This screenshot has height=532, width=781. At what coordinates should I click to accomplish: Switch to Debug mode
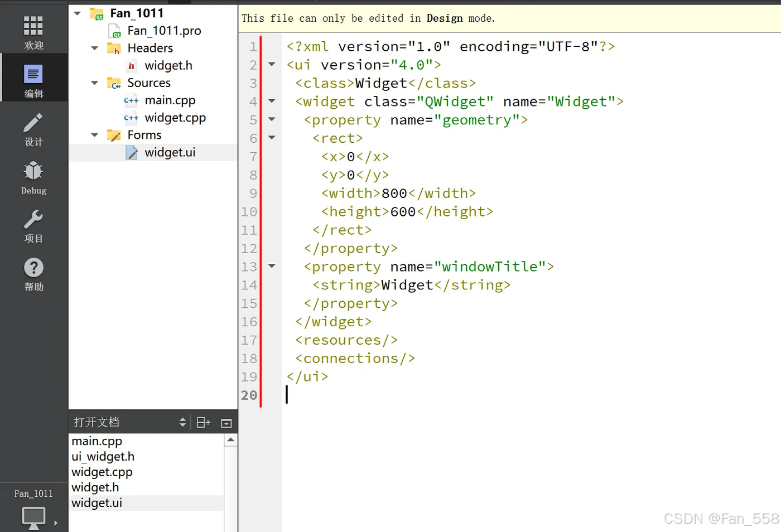(x=33, y=177)
